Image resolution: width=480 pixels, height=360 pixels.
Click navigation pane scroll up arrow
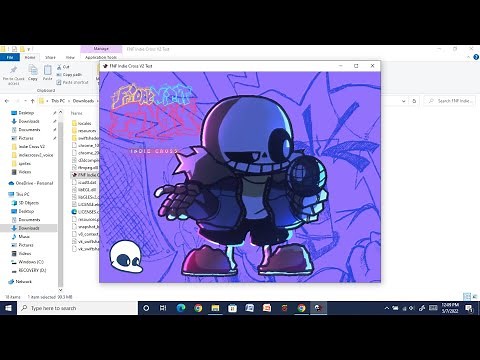tap(60, 112)
